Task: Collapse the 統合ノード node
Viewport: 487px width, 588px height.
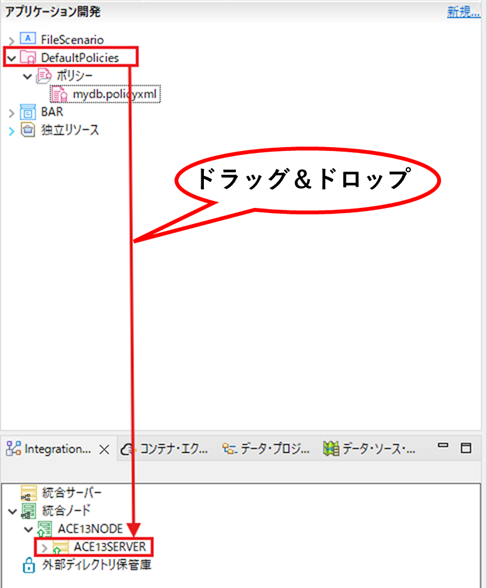Action: coord(12,512)
